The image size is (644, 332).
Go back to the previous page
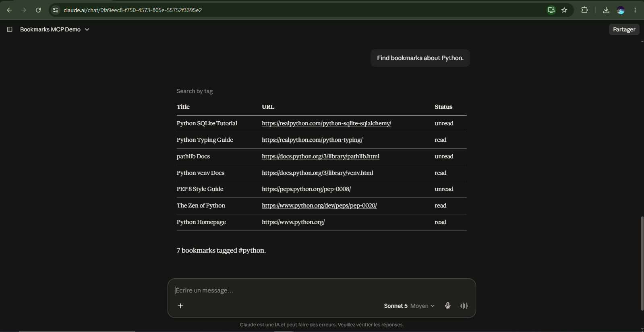point(9,10)
